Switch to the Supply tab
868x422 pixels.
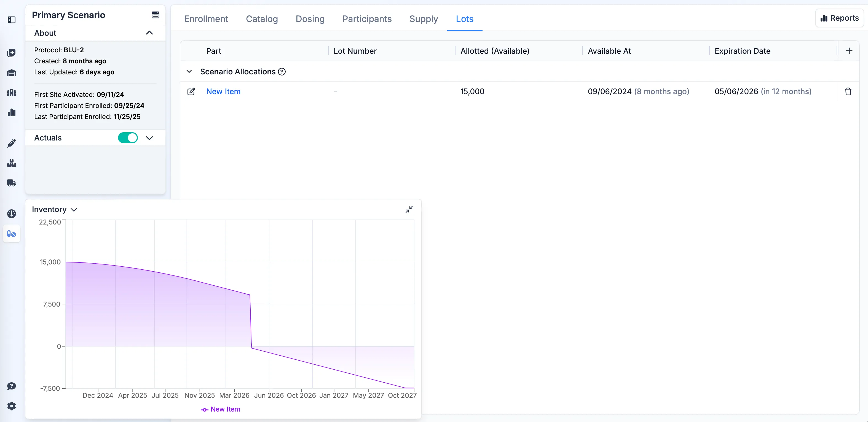coord(424,19)
